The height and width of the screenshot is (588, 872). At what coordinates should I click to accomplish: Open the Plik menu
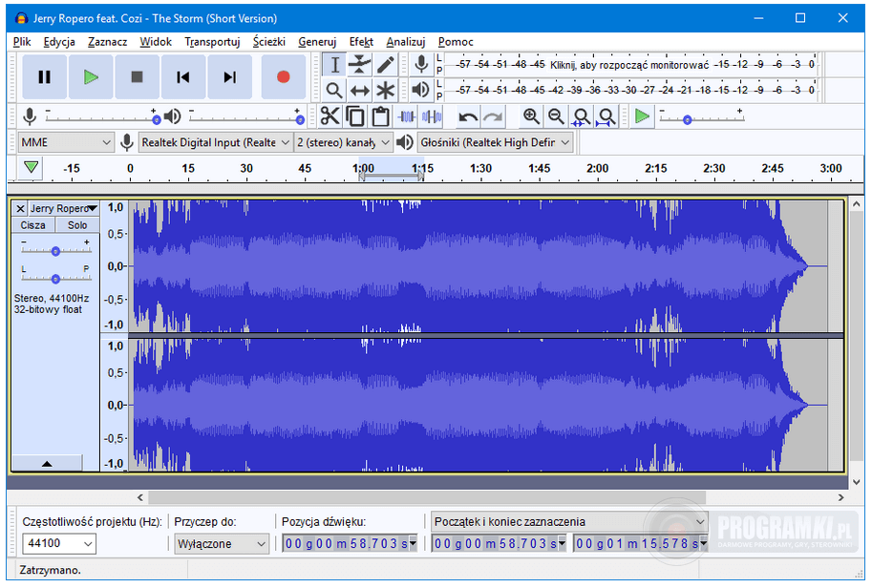pos(22,42)
